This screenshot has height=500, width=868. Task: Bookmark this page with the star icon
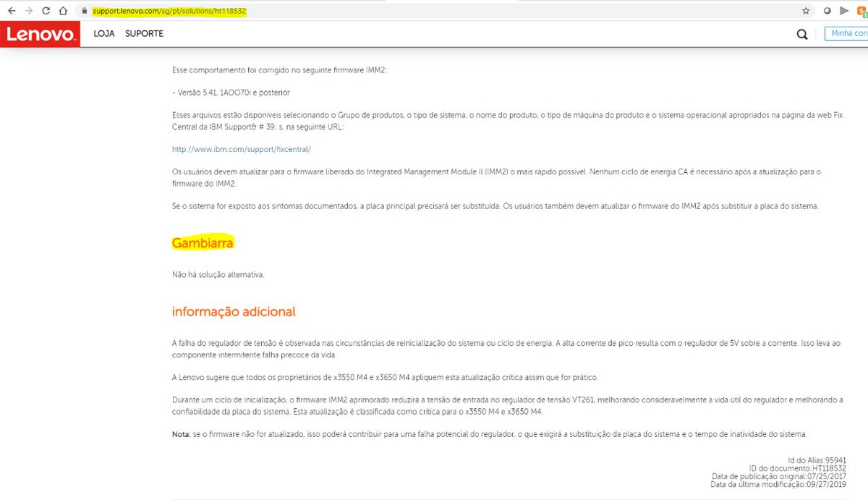806,11
